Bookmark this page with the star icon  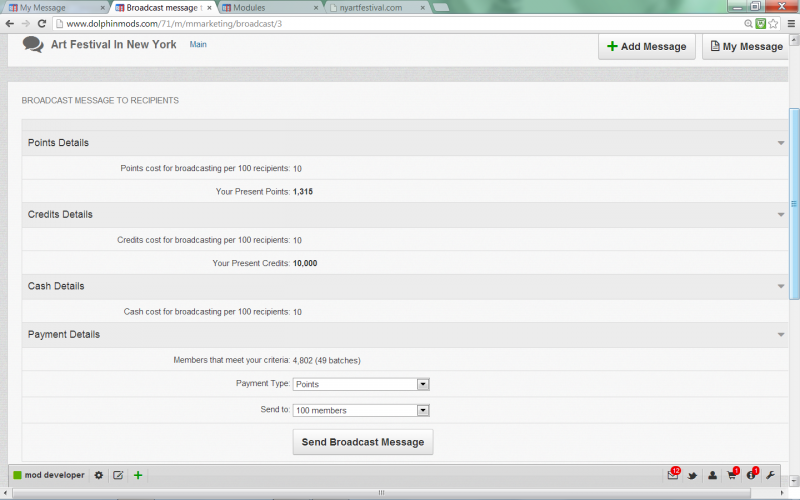coord(773,23)
